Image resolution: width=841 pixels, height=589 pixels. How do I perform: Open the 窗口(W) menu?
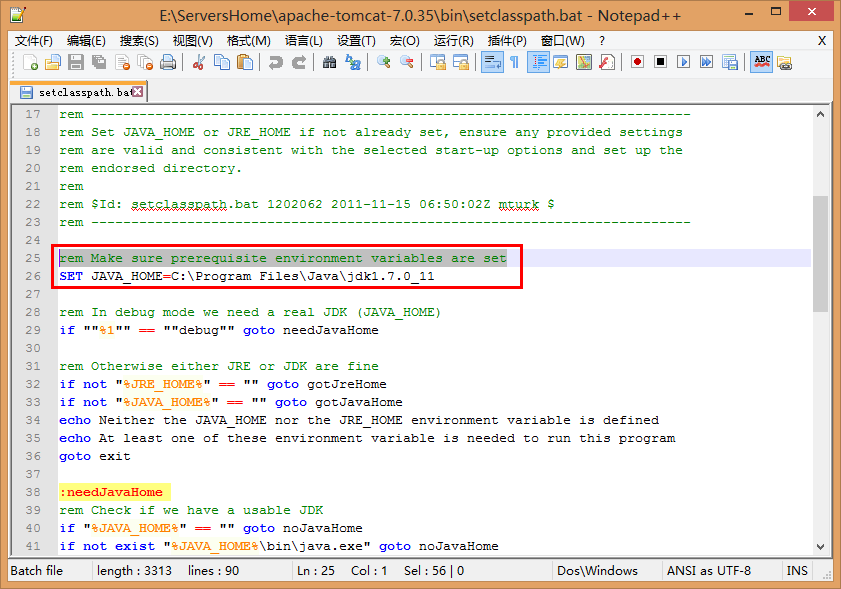click(562, 41)
